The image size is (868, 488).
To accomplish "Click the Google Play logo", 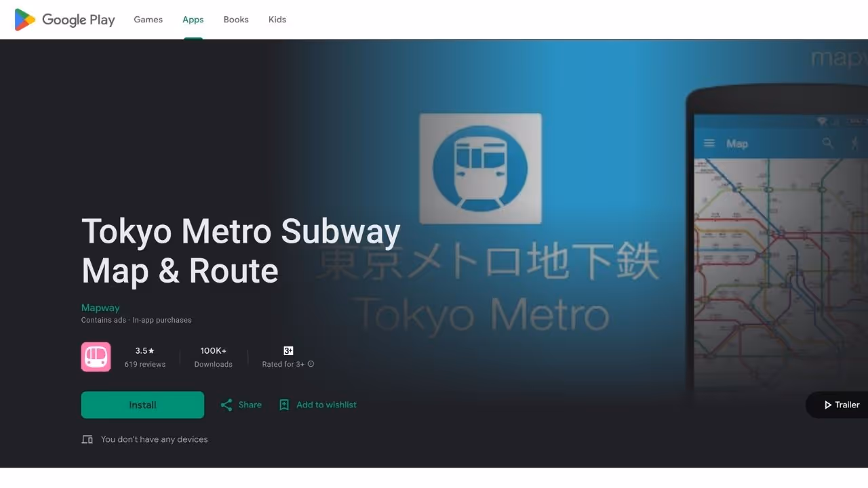I will (x=65, y=20).
